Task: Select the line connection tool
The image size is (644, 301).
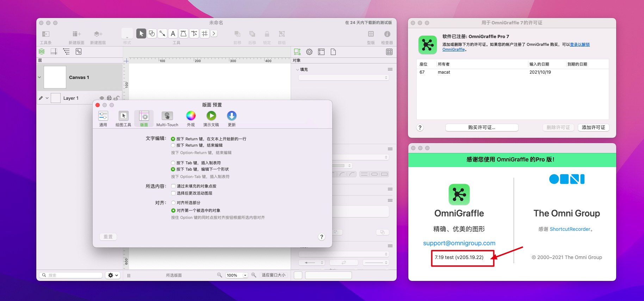Action: [x=162, y=33]
